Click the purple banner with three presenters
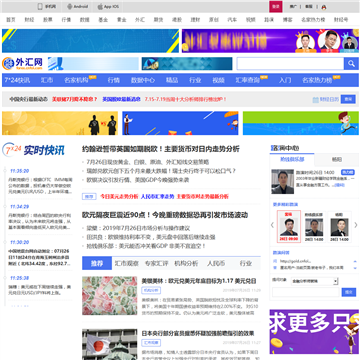Screen dimensions: 360x360 click(270, 41)
